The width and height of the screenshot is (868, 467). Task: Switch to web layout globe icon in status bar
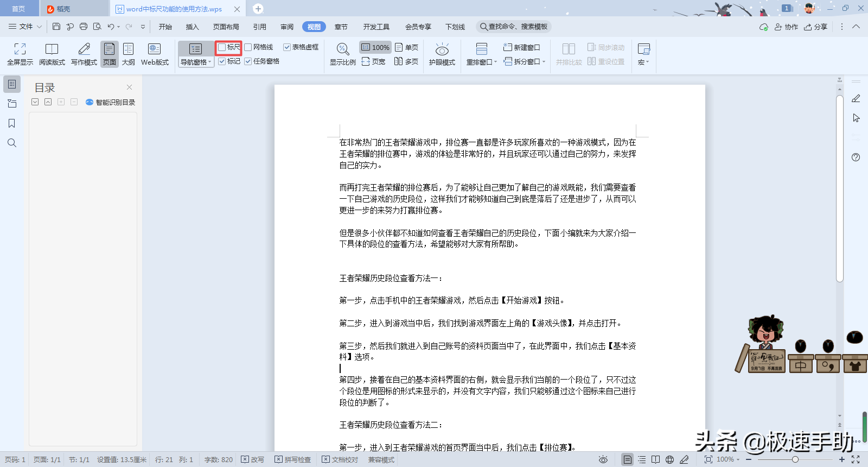pos(670,459)
